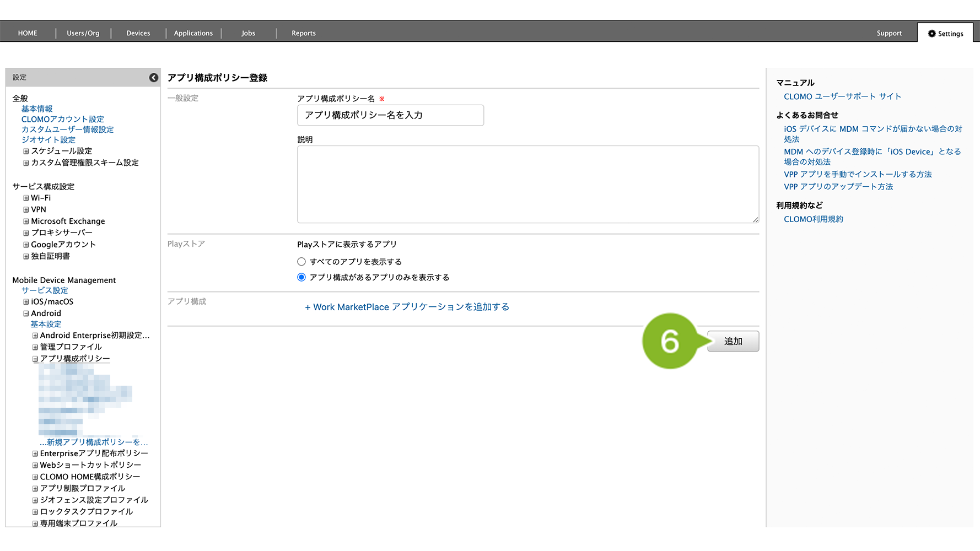Expand the Wi-Fi tree node
The image size is (980, 551).
coord(26,198)
